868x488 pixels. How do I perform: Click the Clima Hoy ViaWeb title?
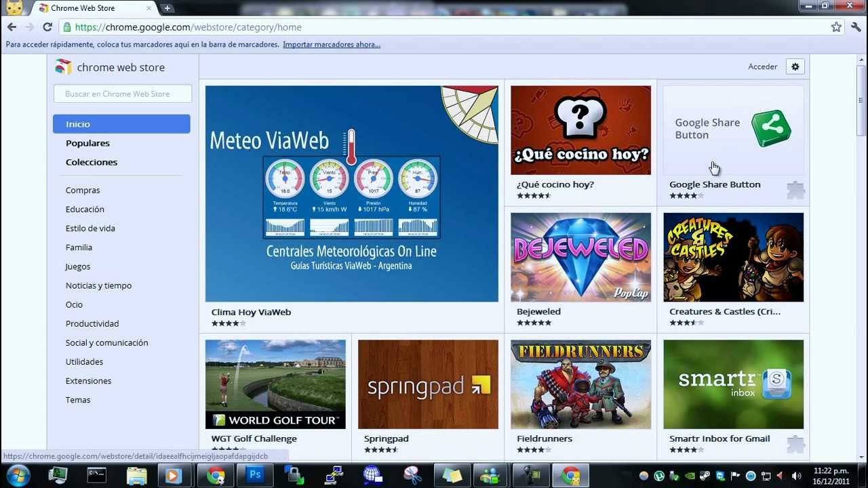[x=251, y=312]
